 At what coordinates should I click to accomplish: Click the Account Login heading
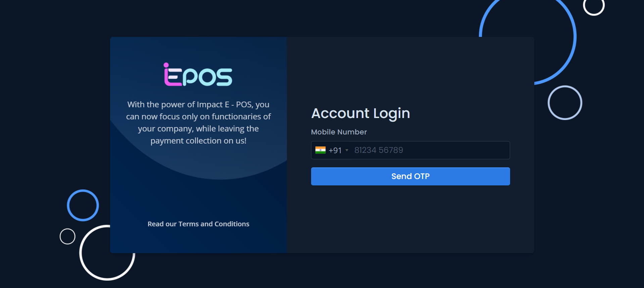point(360,113)
